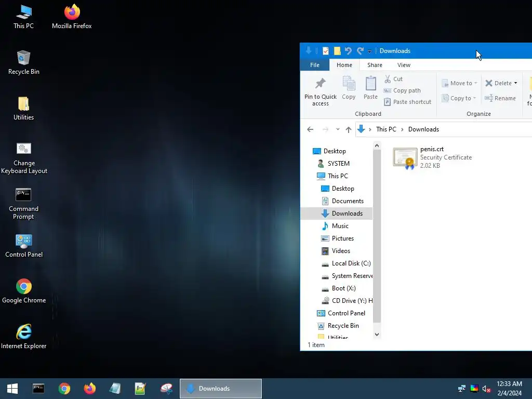Expand chevron after This PC in breadcrumb
The height and width of the screenshot is (399, 532).
click(402, 129)
